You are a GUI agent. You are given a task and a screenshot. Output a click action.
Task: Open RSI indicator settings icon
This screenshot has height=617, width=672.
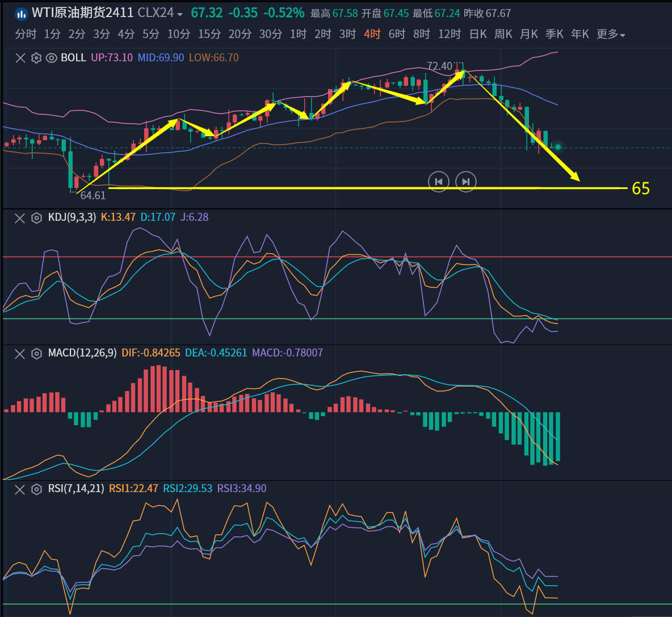click(36, 489)
